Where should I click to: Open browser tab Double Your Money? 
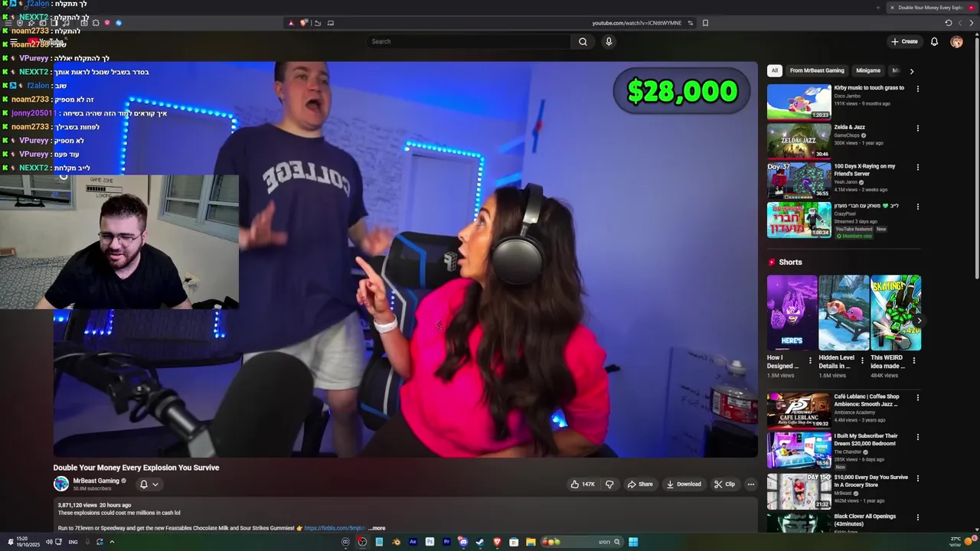(x=930, y=8)
